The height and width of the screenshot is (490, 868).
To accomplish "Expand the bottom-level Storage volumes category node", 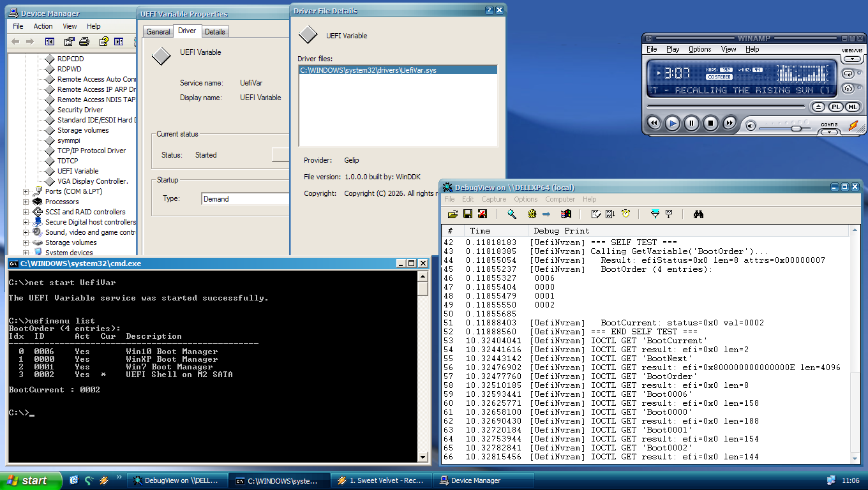I will click(26, 242).
